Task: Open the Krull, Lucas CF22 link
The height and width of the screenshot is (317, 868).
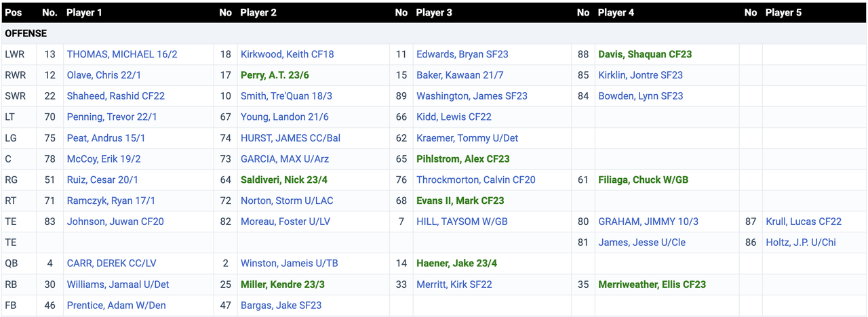Action: (804, 221)
